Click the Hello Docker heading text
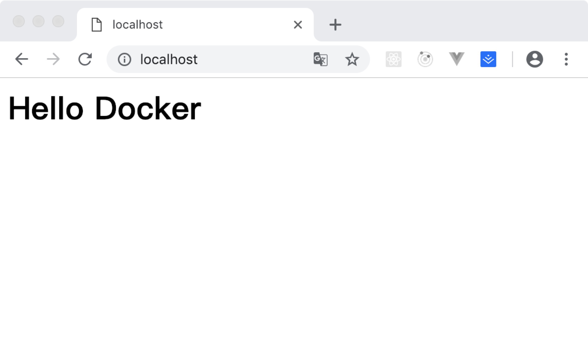The image size is (588, 364). tap(105, 109)
